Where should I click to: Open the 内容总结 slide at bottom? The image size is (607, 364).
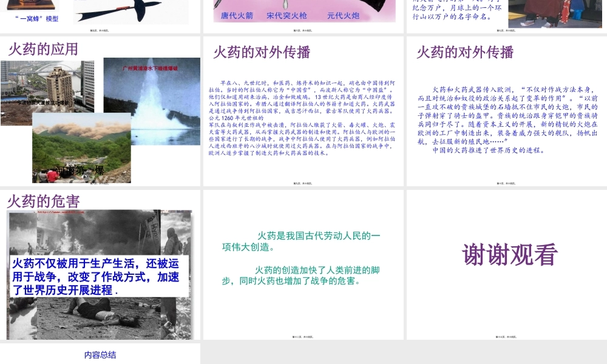(100, 355)
